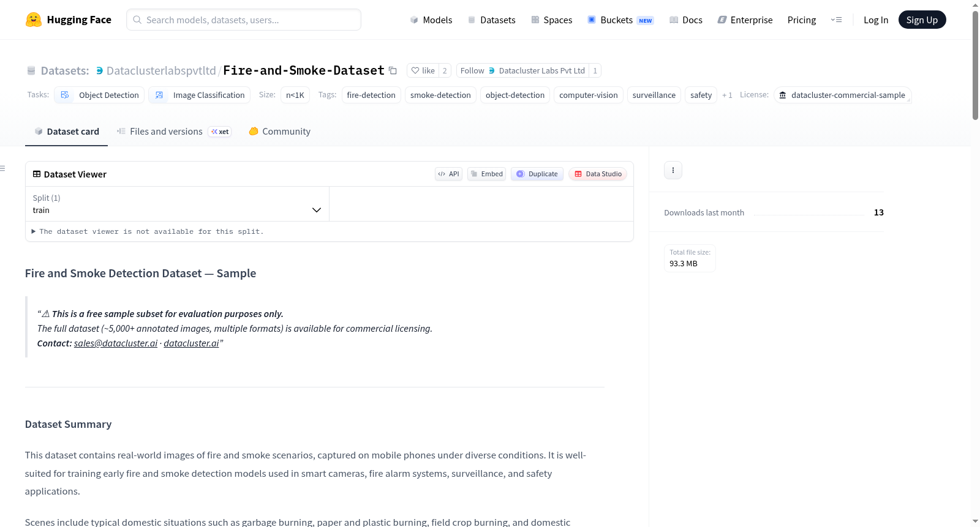This screenshot has height=527, width=980.
Task: Click the like count number 2
Action: [445, 70]
